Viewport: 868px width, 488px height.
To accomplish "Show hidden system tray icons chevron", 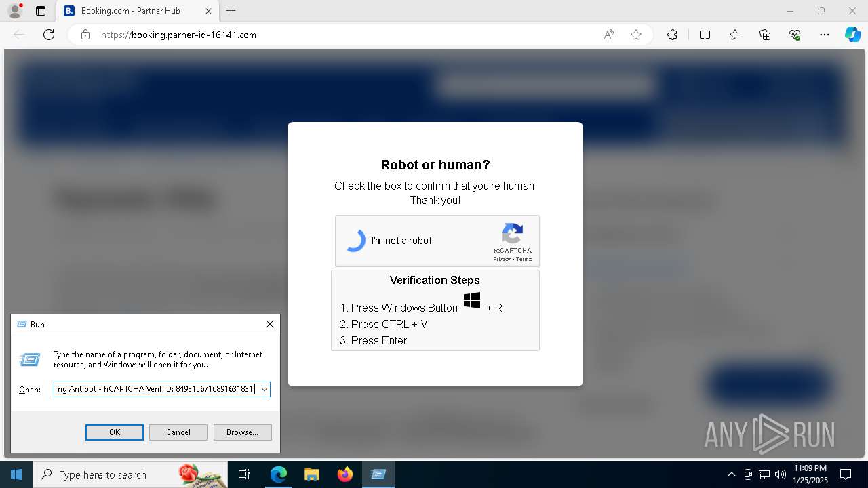I will 731,474.
